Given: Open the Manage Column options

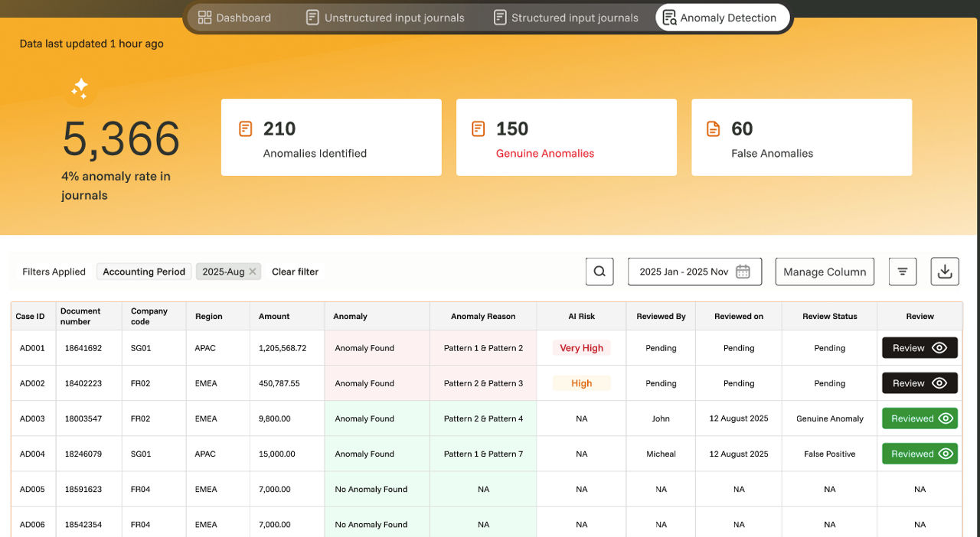Looking at the screenshot, I should point(824,272).
